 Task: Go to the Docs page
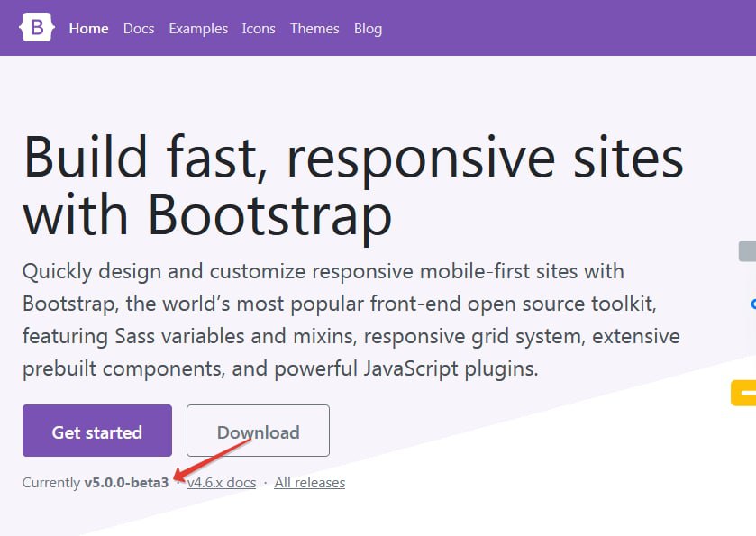pos(139,29)
